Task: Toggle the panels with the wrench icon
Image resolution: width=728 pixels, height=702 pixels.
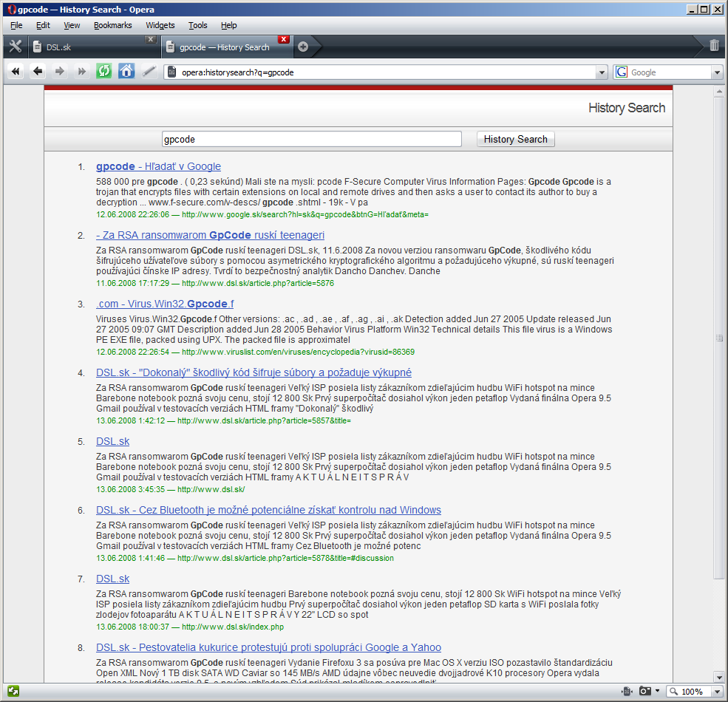Action: click(x=16, y=47)
